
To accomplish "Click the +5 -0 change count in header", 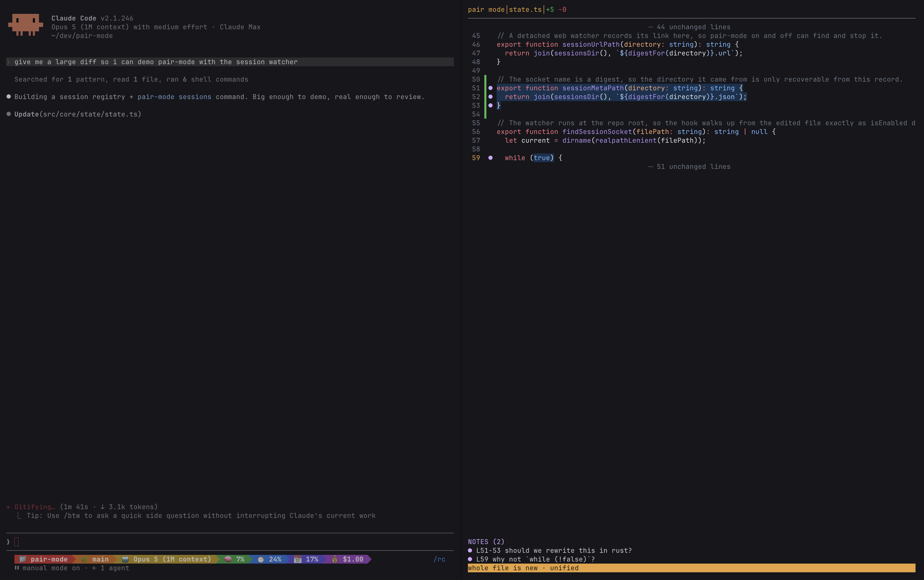I will pos(556,9).
